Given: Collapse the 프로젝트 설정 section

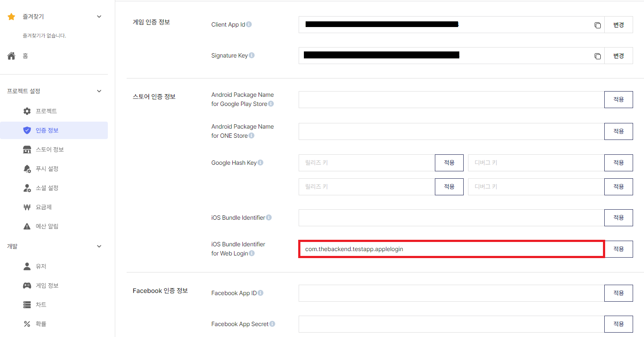Looking at the screenshot, I should 99,91.
